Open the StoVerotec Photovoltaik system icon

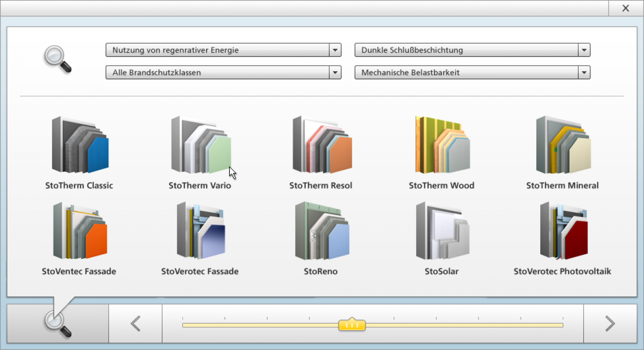click(x=562, y=231)
